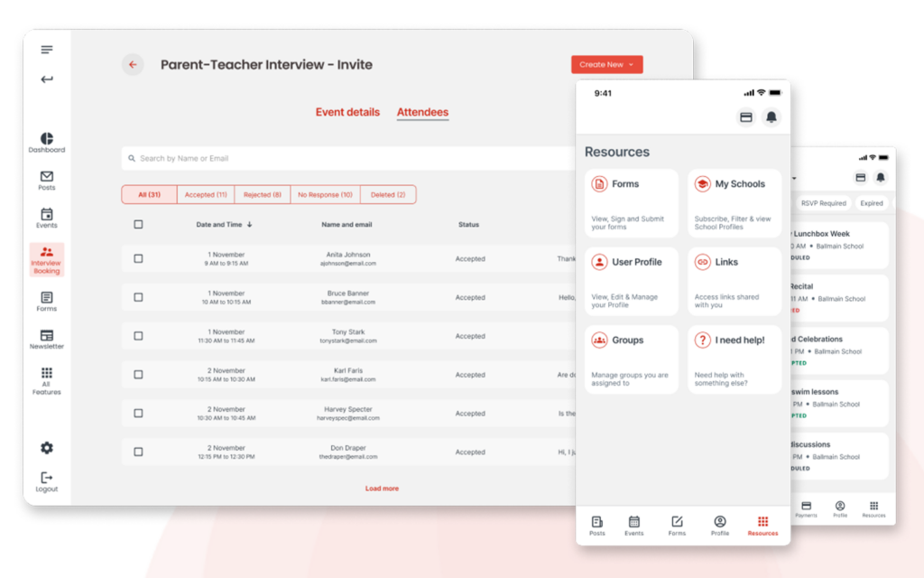Expand the hamburger menu in sidebar

point(47,50)
